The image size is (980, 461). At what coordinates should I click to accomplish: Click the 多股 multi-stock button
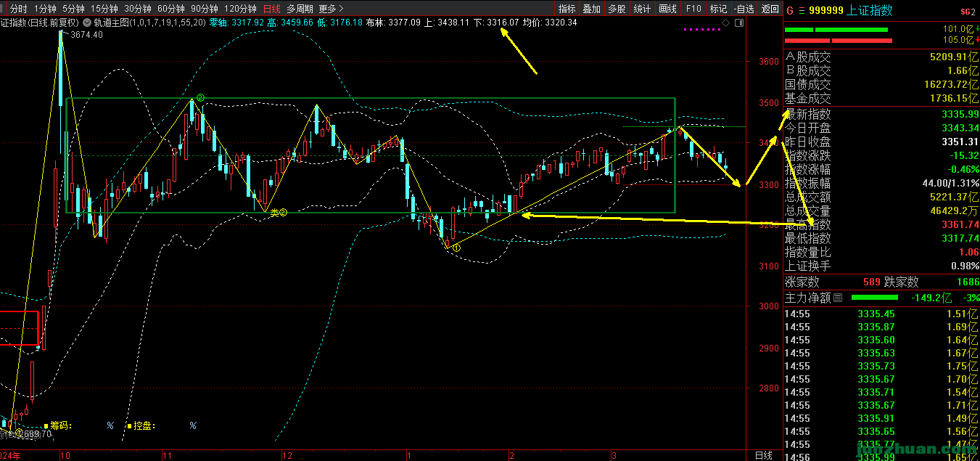[x=617, y=9]
